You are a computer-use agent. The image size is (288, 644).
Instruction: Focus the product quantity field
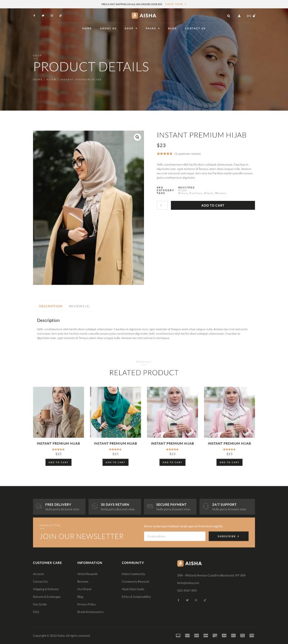(x=162, y=206)
